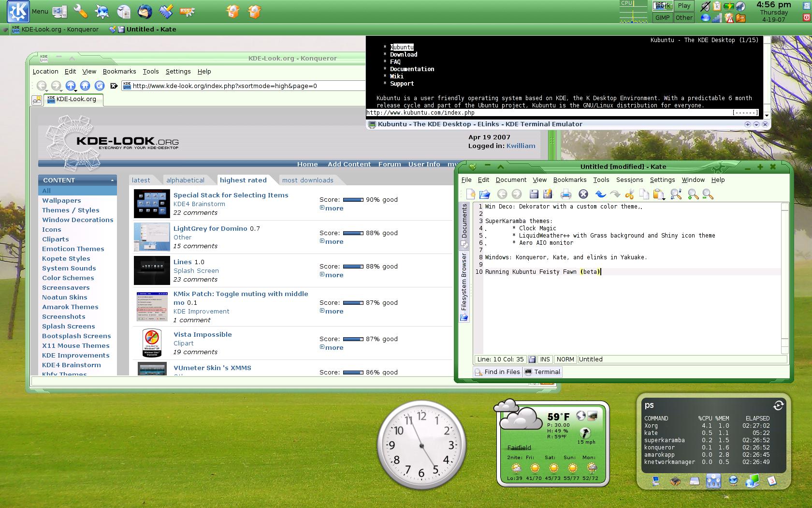Click the Cut scissors icon in Kate
This screenshot has width=812, height=508.
tap(629, 194)
